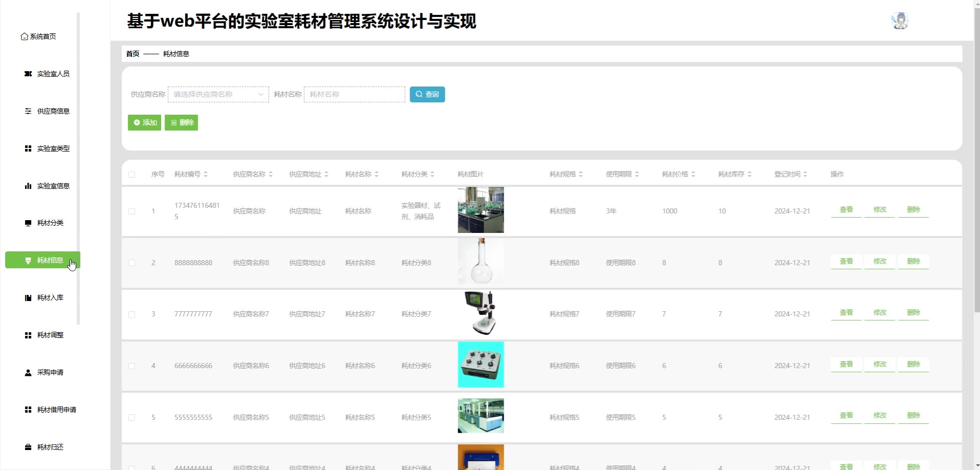Click the 采购申请 person icon
The width and height of the screenshot is (980, 470).
click(x=28, y=372)
